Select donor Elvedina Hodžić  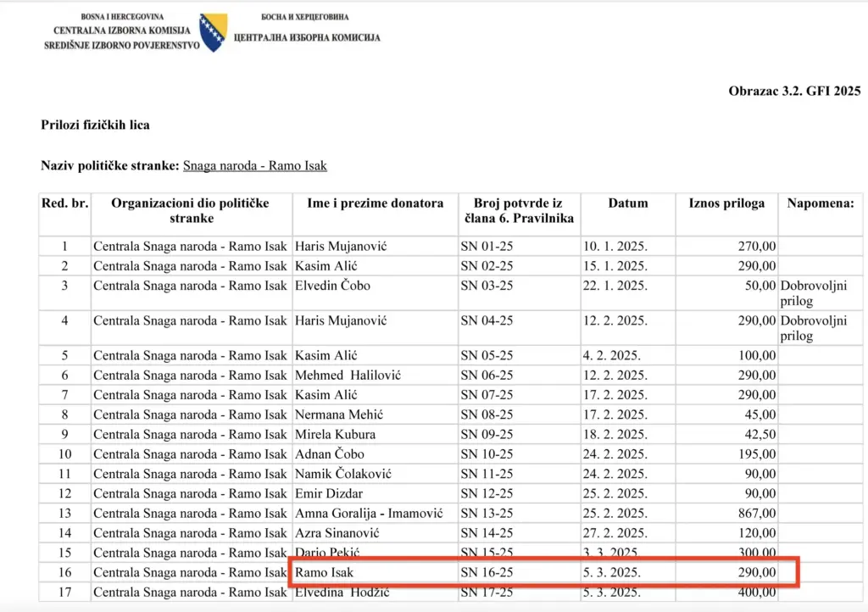pyautogui.click(x=342, y=593)
